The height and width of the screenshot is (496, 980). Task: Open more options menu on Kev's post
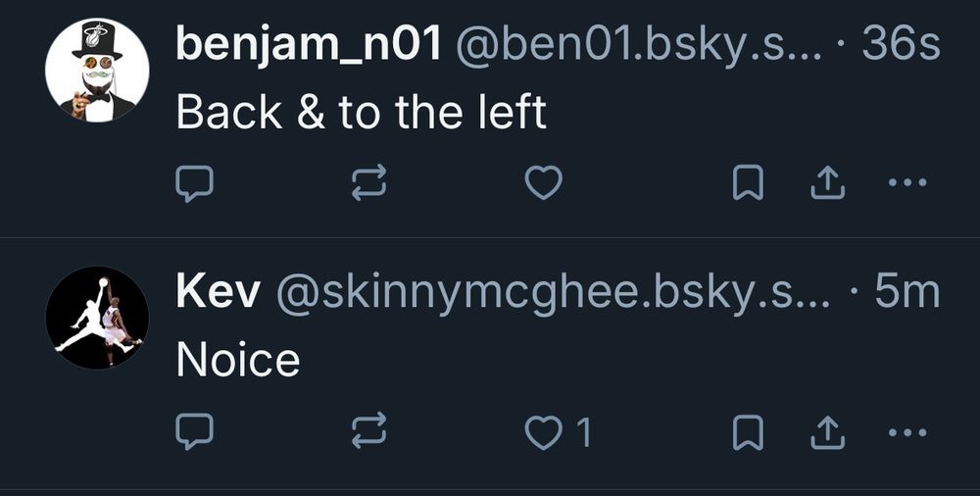(907, 432)
